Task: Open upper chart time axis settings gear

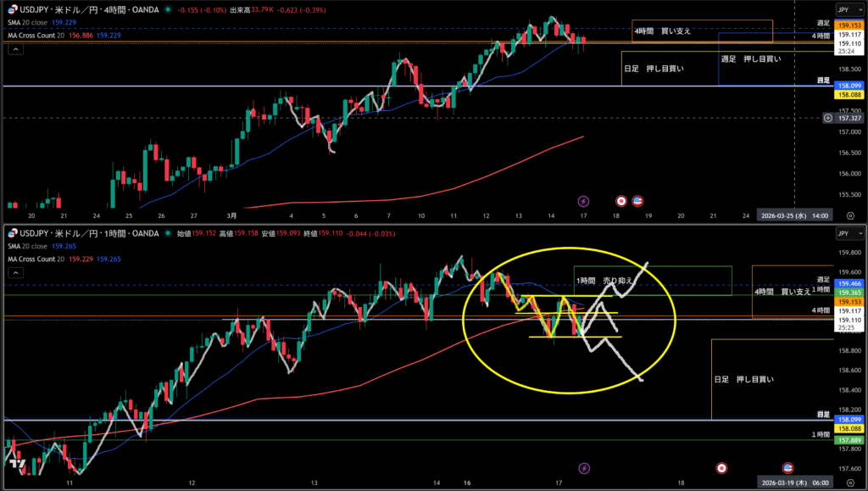Action: point(850,216)
